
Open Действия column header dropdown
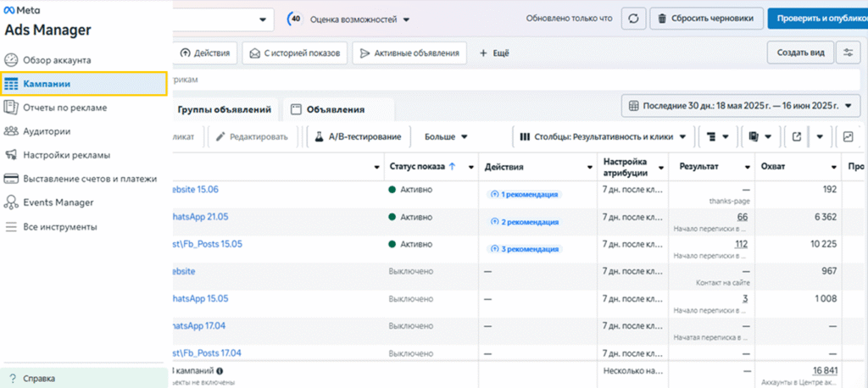tap(590, 167)
